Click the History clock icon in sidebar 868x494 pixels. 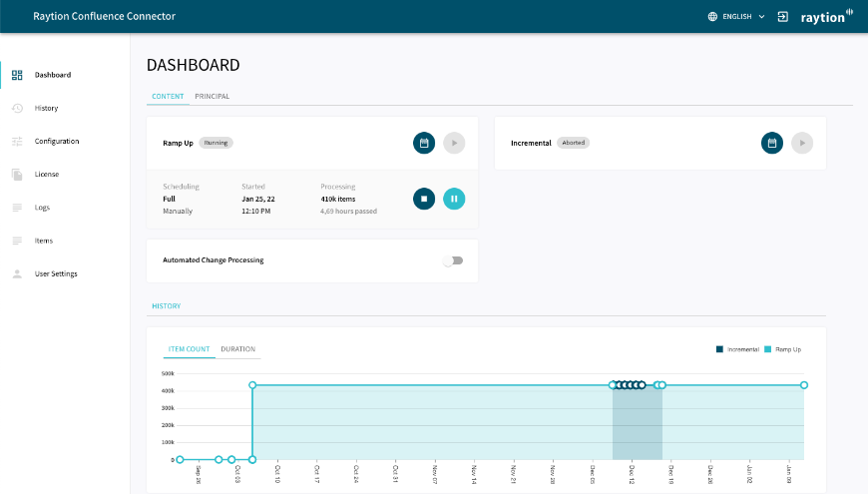pos(17,108)
